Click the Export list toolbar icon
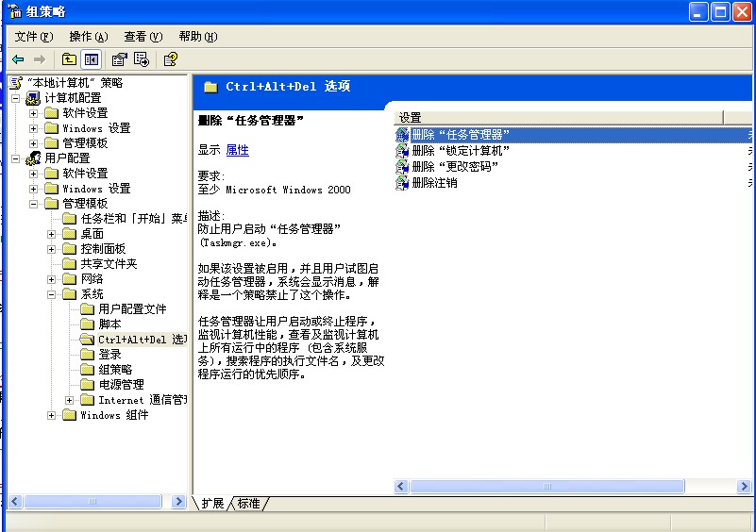 [x=142, y=59]
